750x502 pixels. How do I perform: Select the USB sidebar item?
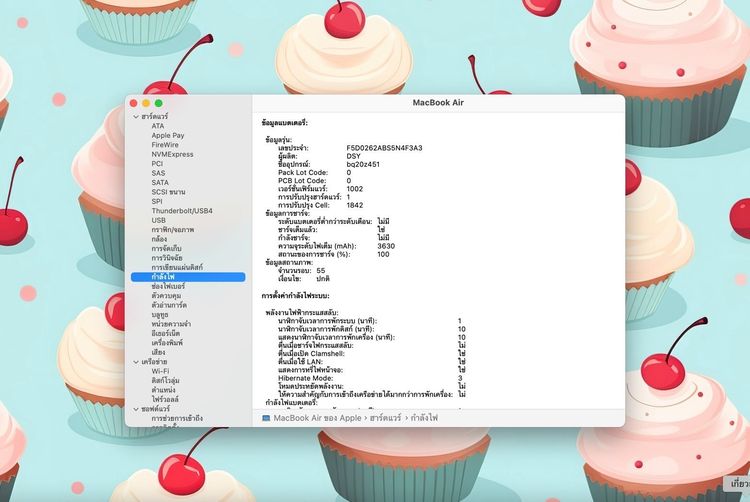coord(159,220)
